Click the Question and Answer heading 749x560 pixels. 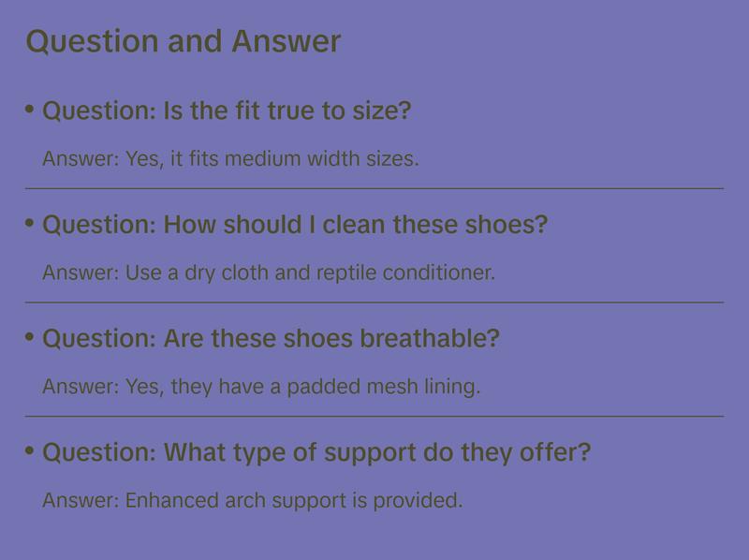click(x=184, y=41)
